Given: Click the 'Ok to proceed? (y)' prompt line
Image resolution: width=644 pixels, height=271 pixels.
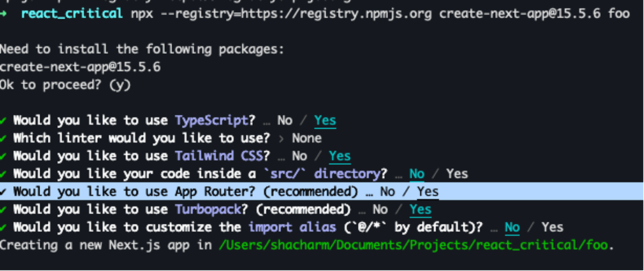Looking at the screenshot, I should pos(65,85).
